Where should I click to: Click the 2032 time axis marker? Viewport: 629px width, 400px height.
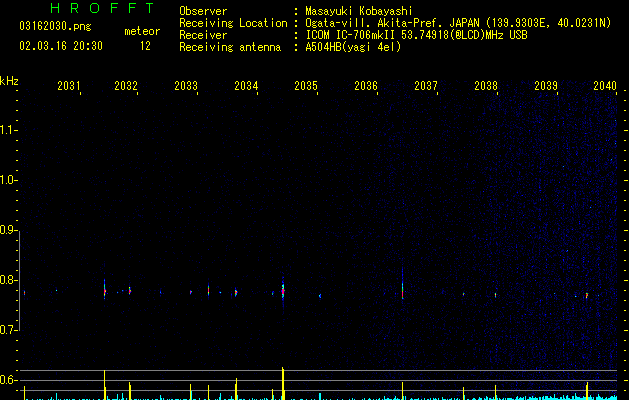(x=126, y=85)
